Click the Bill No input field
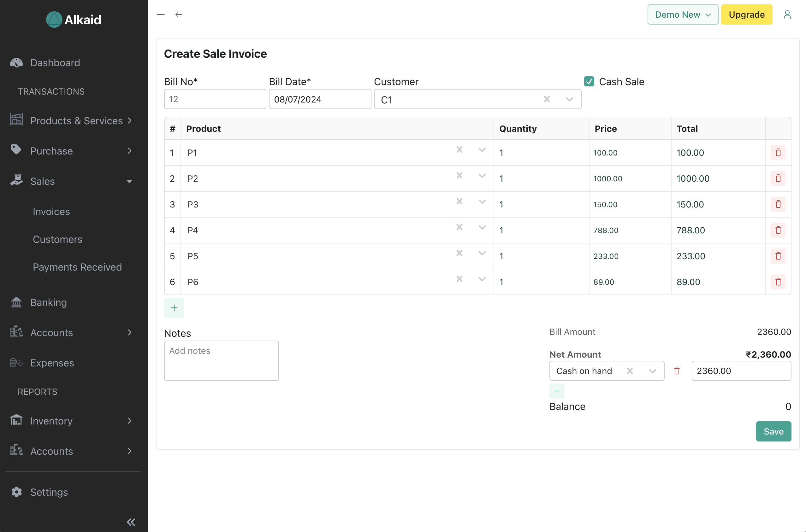Image resolution: width=806 pixels, height=532 pixels. coord(214,99)
